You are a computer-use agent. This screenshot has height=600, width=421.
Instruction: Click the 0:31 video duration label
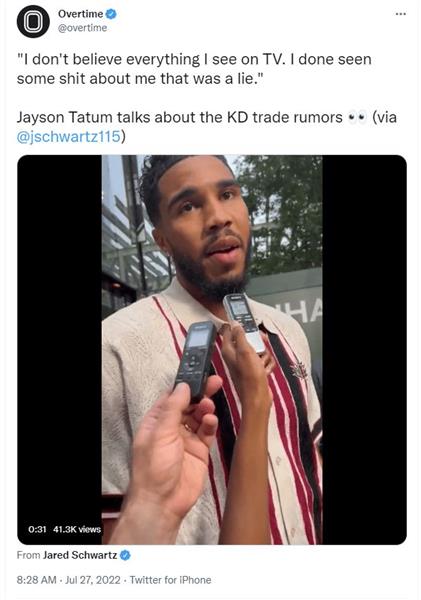coord(37,529)
